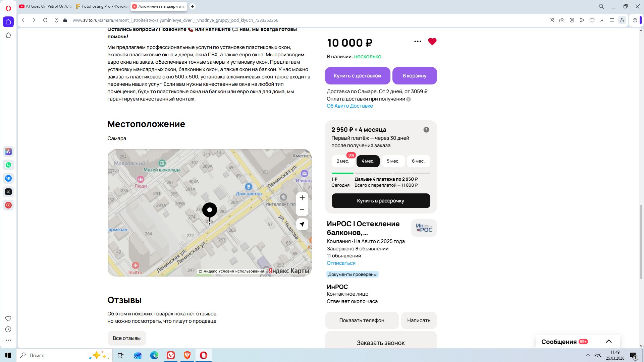The height and width of the screenshot is (362, 644).
Task: Show hidden system tray icons
Action: point(588,355)
